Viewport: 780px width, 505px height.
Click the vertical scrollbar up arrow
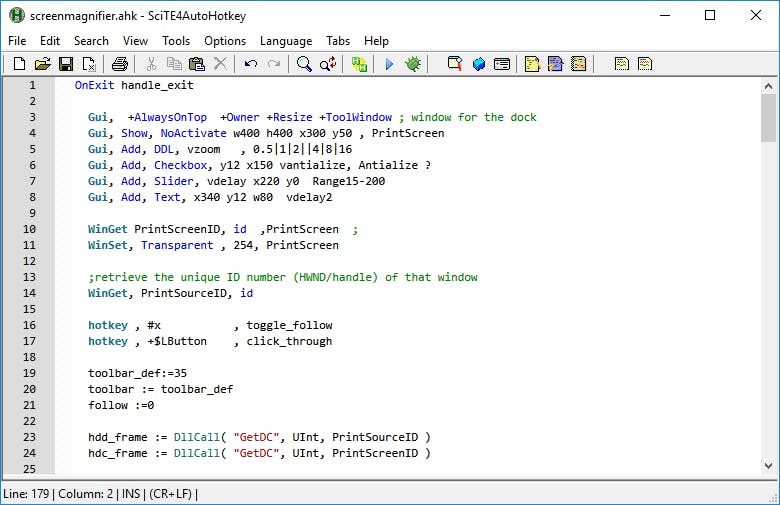click(769, 87)
